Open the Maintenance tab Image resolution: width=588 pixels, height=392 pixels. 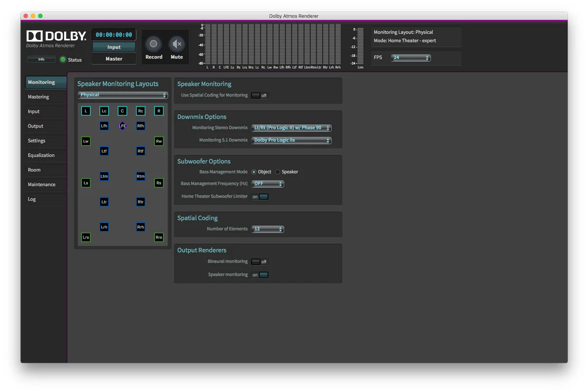(46, 185)
